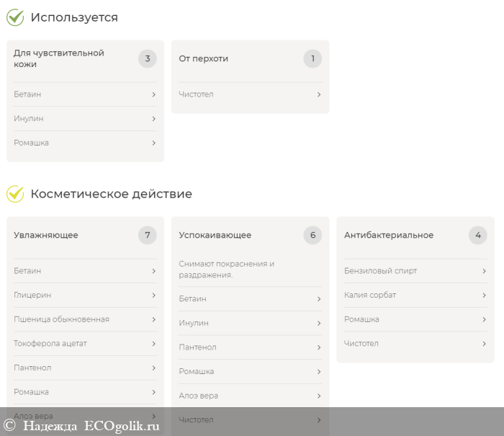Image resolution: width=504 pixels, height=436 pixels.
Task: Click the count badge 3 on Для чувствительной кожи
Action: pos(147,58)
